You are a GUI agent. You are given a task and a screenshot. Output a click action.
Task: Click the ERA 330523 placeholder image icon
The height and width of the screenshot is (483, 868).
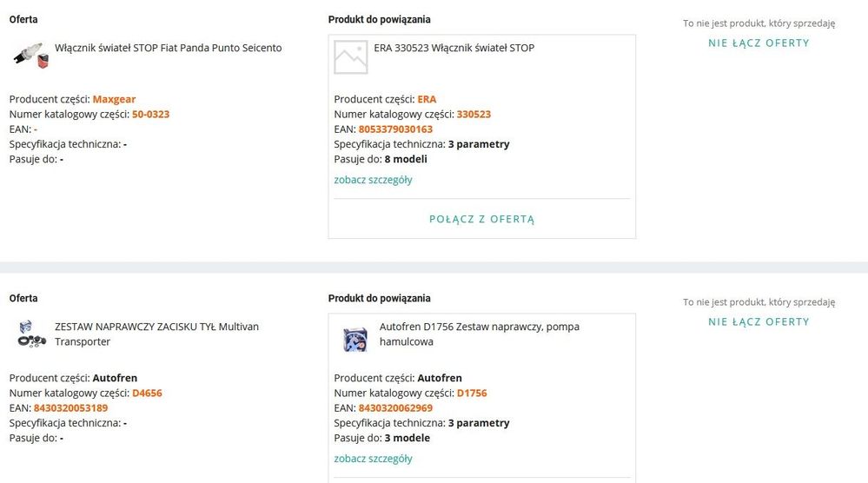[351, 56]
